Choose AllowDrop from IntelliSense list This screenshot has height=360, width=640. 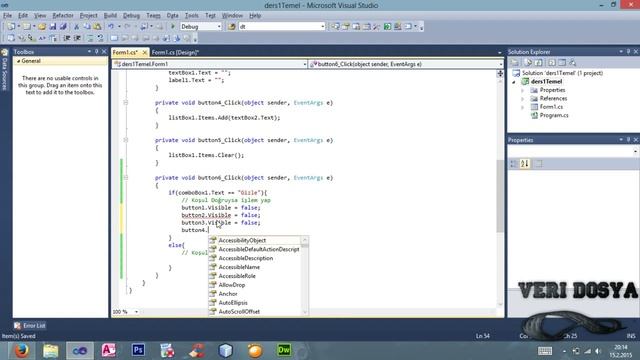coord(231,285)
